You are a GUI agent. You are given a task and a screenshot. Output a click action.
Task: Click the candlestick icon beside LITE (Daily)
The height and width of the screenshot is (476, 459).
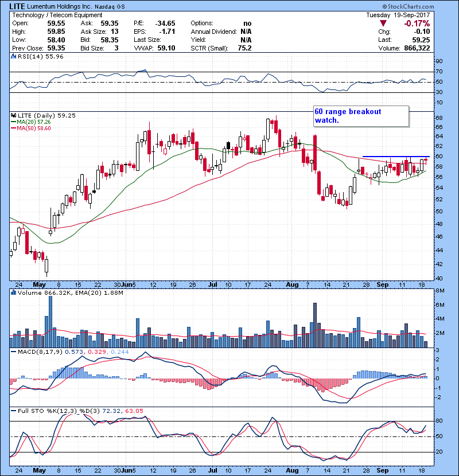coord(13,115)
